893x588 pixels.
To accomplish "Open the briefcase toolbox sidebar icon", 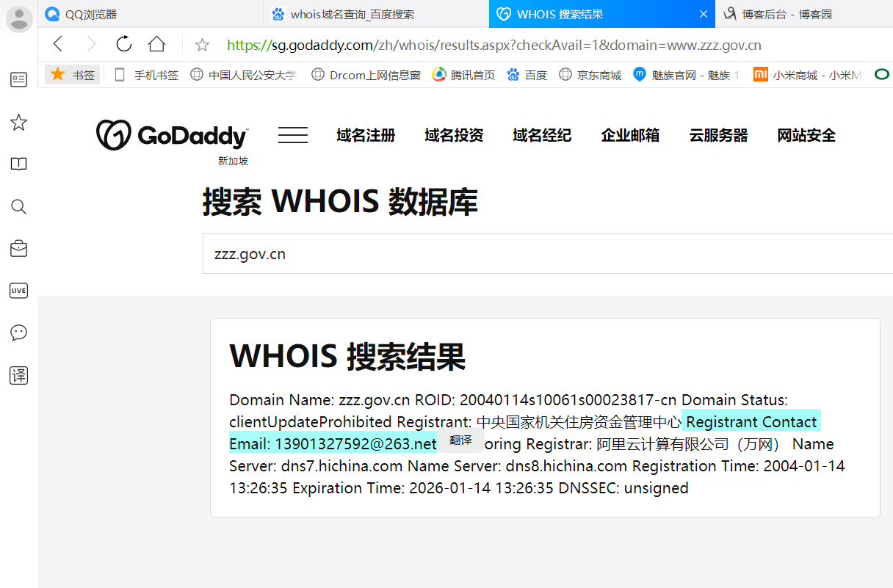I will pyautogui.click(x=19, y=249).
